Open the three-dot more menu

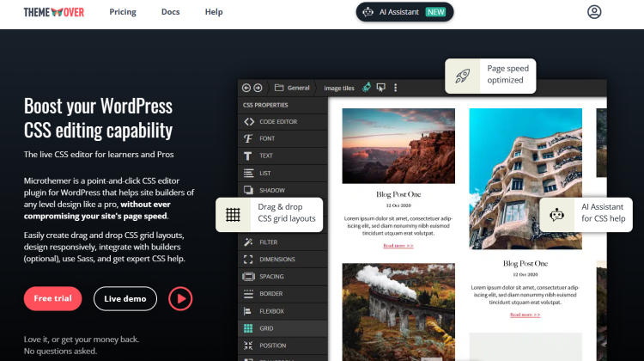coord(396,88)
